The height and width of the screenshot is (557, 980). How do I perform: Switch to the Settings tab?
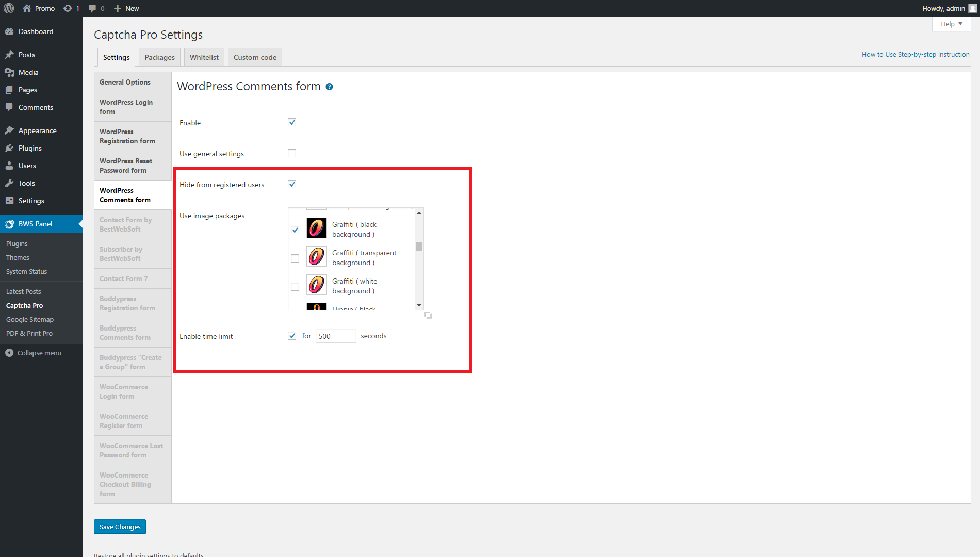pyautogui.click(x=117, y=57)
